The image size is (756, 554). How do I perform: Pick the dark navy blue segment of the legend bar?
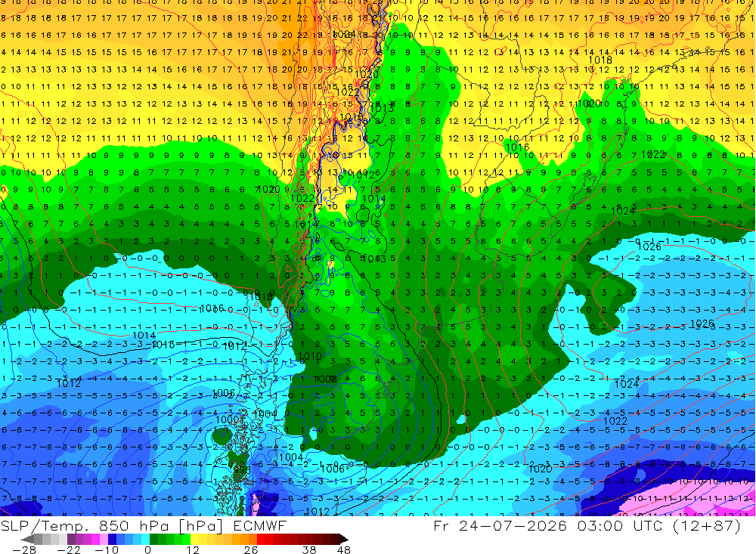click(112, 539)
